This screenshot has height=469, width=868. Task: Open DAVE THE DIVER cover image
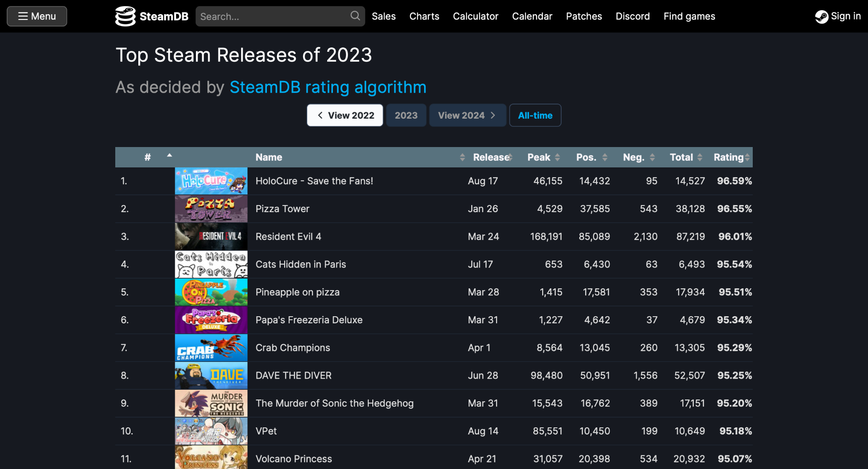(x=211, y=376)
